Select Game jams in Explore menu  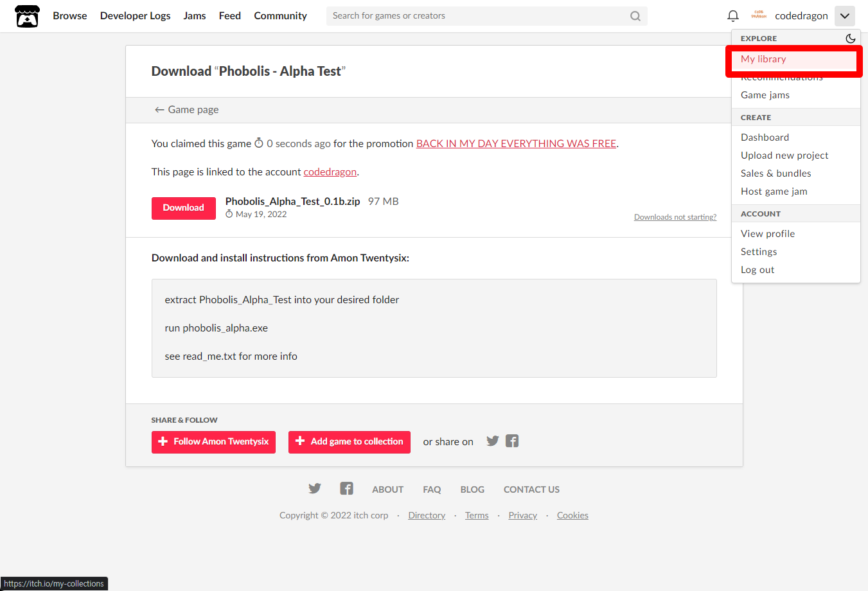pyautogui.click(x=765, y=95)
